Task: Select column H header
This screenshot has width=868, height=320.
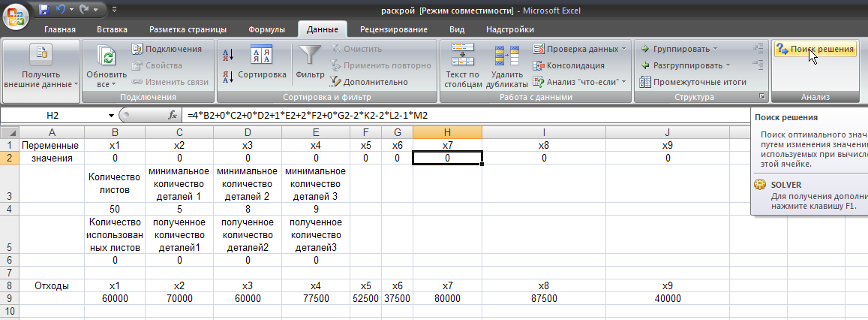Action: [447, 132]
